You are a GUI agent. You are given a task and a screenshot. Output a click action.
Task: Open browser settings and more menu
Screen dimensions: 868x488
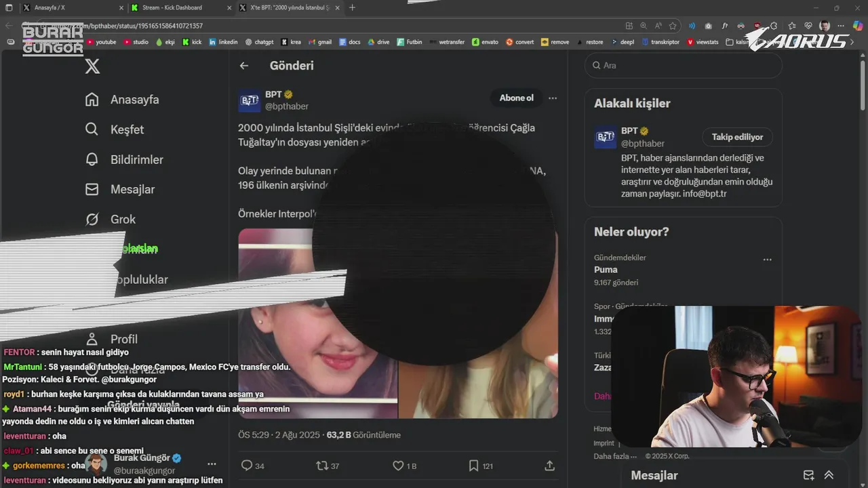pos(842,26)
